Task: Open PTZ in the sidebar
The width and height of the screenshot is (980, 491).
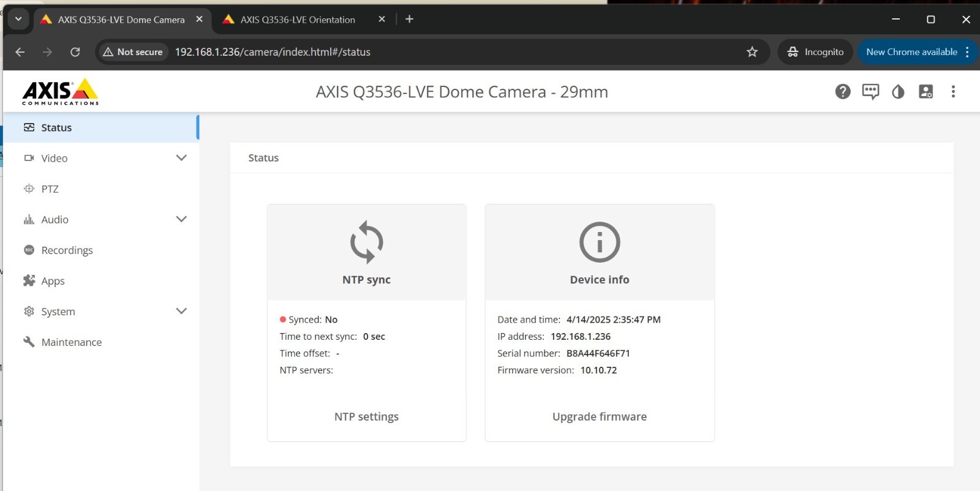Action: tap(101, 189)
